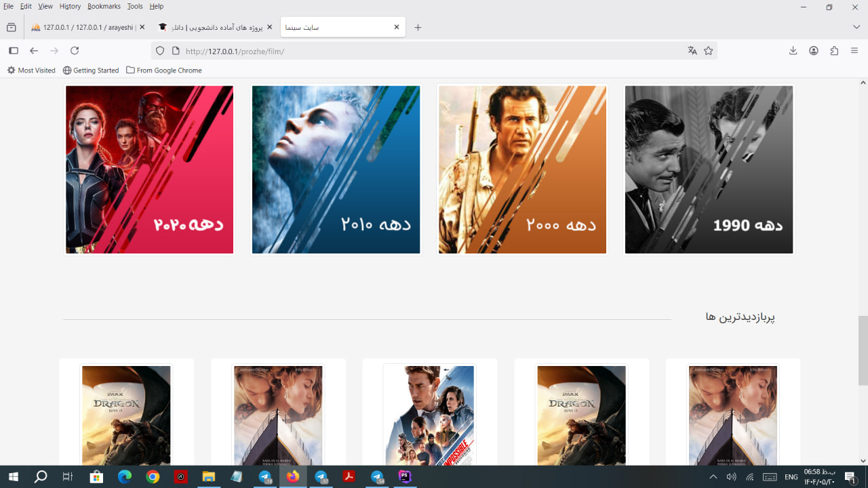This screenshot has width=868, height=488.
Task: Open the From Google Chrome bookmarks folder
Action: (x=164, y=70)
